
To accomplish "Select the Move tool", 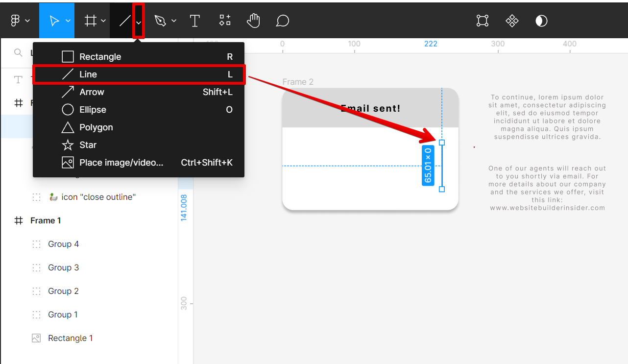I will [x=54, y=20].
